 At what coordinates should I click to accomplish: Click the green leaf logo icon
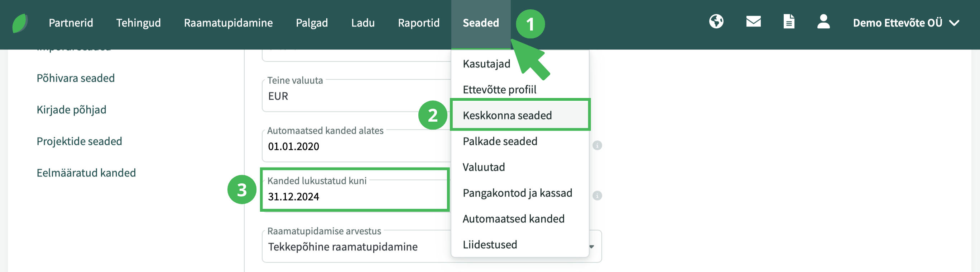coord(20,23)
